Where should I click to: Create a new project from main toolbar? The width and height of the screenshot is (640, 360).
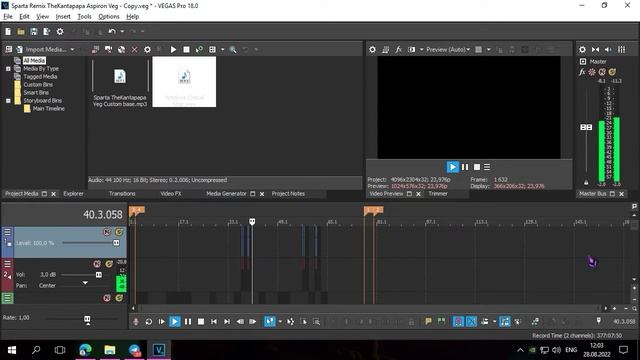coord(8,31)
